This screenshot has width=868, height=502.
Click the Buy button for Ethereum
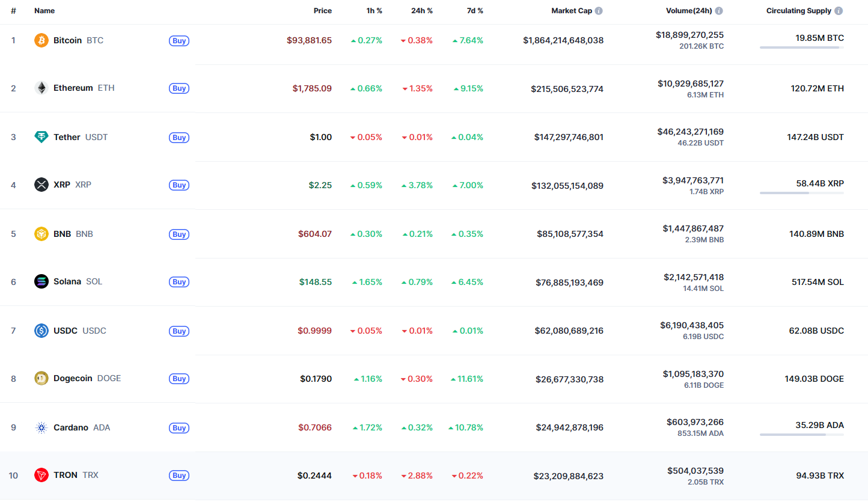click(179, 88)
